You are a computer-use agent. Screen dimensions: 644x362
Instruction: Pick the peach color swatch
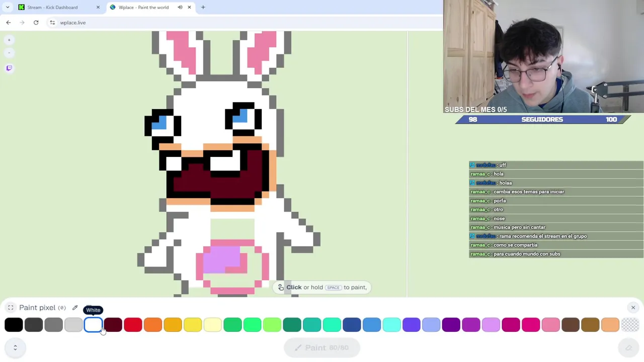pos(610,325)
